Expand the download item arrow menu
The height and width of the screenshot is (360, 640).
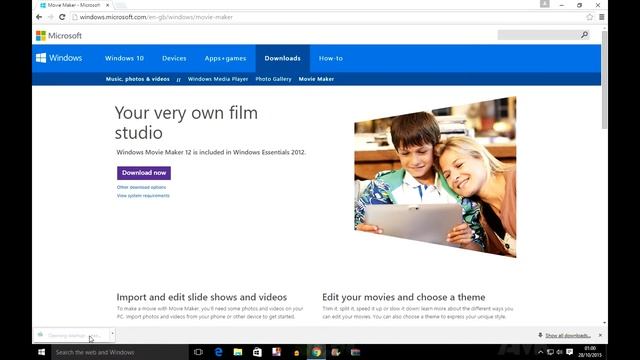pyautogui.click(x=113, y=334)
